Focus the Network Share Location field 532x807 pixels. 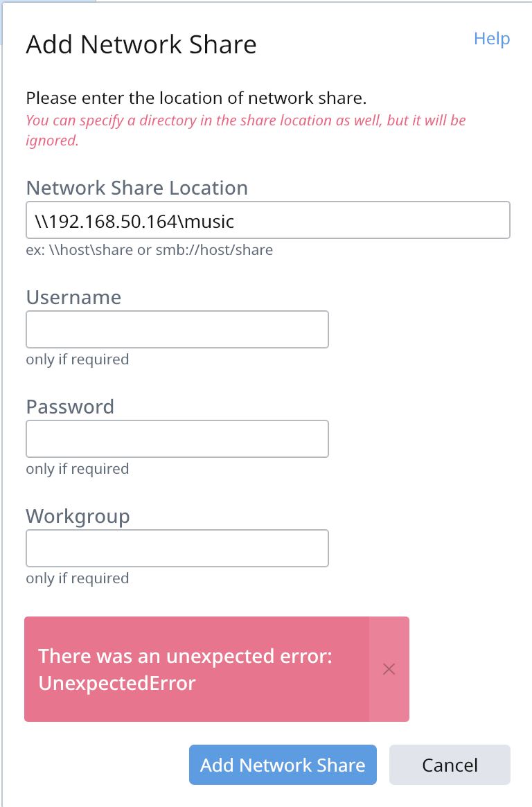coord(268,220)
